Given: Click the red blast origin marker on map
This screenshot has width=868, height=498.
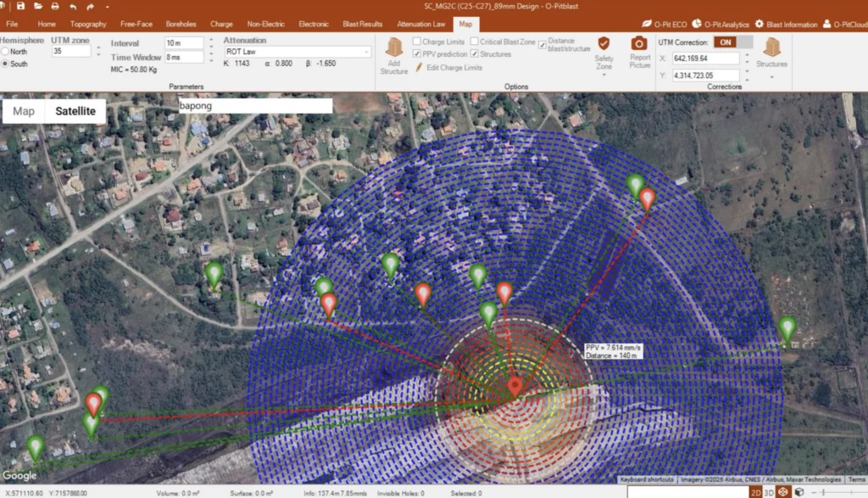Looking at the screenshot, I should point(515,385).
